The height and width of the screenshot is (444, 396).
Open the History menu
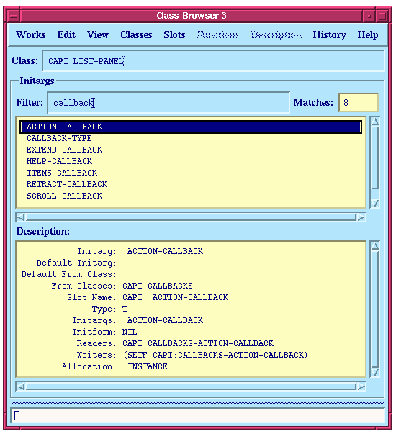(x=329, y=35)
